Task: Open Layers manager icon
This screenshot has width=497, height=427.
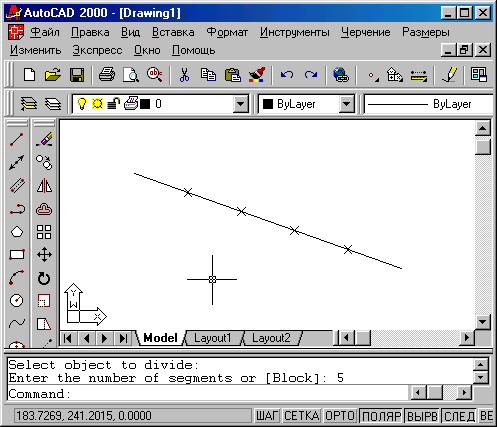Action: (53, 104)
